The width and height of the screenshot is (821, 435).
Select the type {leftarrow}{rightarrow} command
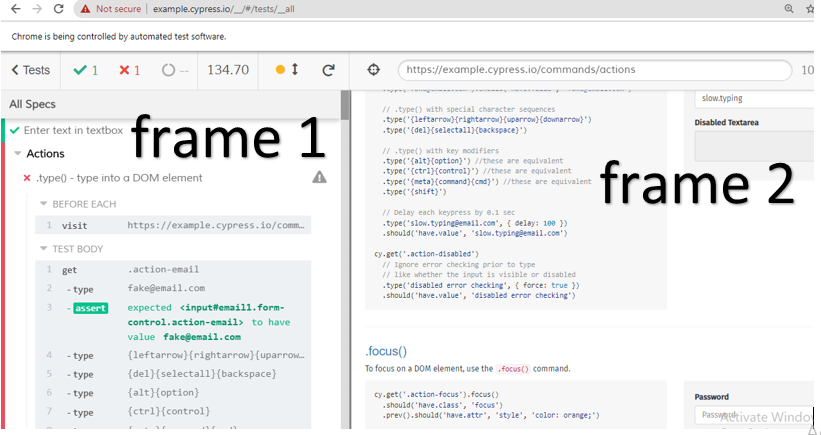tap(173, 355)
